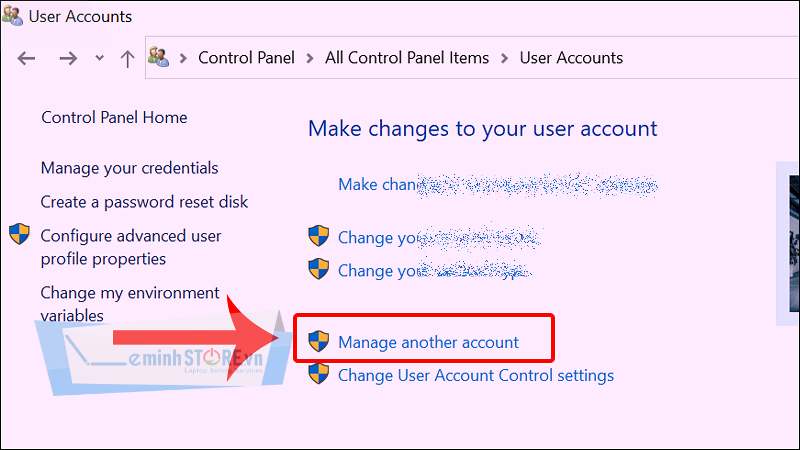
Task: Open recent locations dropdown chevron
Action: 99,58
